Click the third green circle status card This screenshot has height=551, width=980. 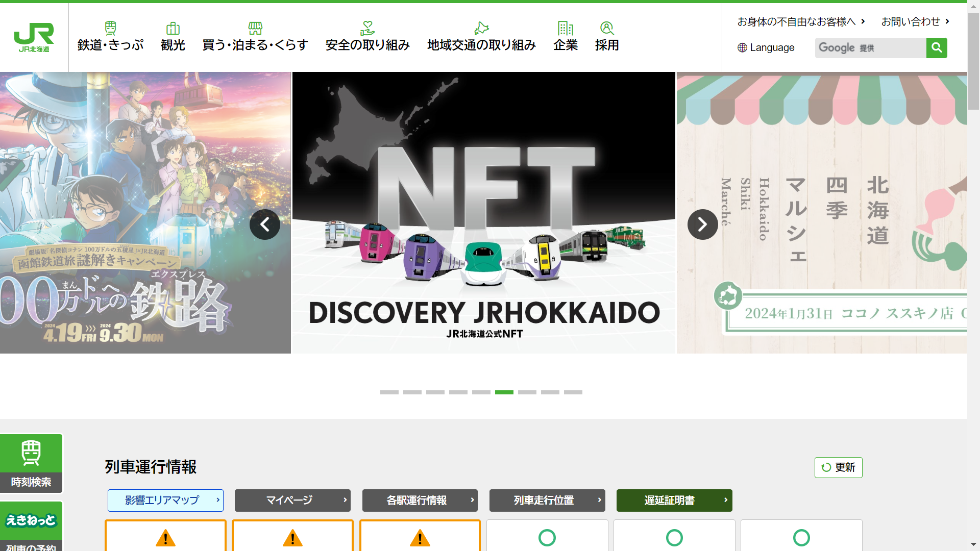pos(801,536)
